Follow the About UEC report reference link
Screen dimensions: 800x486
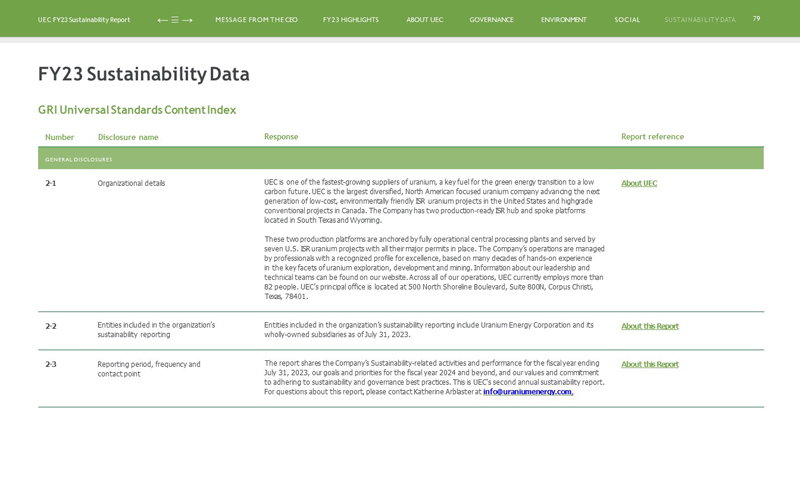(x=639, y=184)
